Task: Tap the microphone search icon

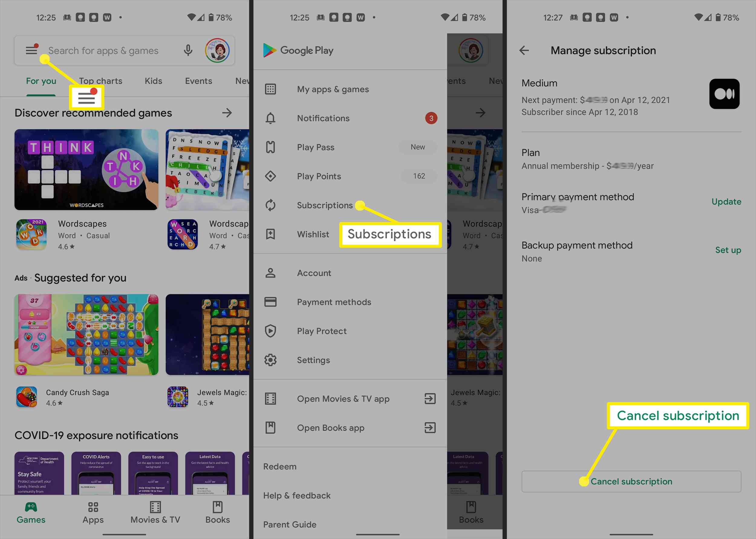Action: (188, 51)
